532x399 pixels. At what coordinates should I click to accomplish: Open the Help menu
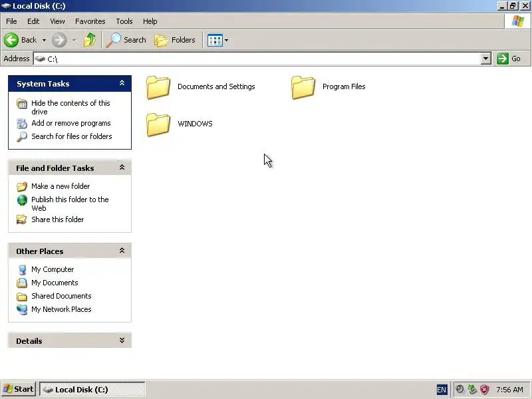150,21
